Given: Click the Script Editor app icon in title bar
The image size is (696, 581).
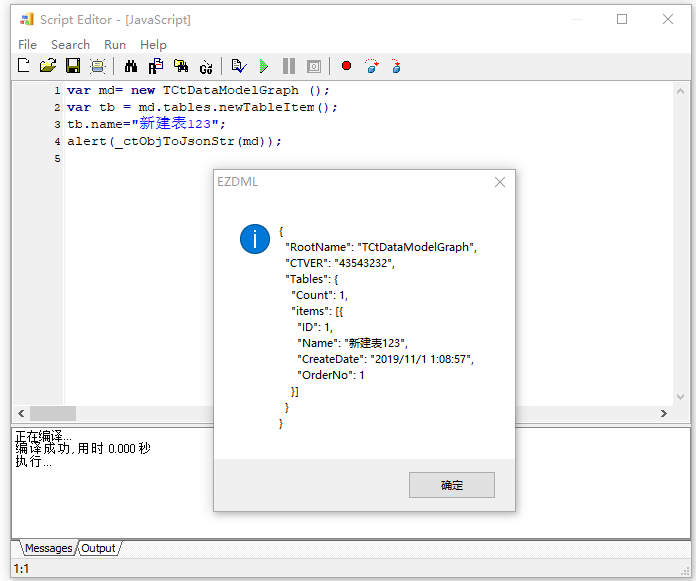Looking at the screenshot, I should (27, 20).
